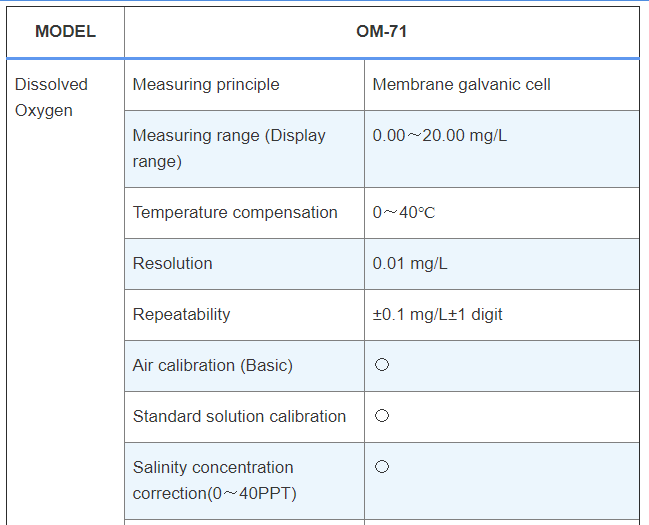Viewport: 649px width, 525px height.
Task: Click the 0.00~20.00 mg/L value
Action: tap(439, 136)
